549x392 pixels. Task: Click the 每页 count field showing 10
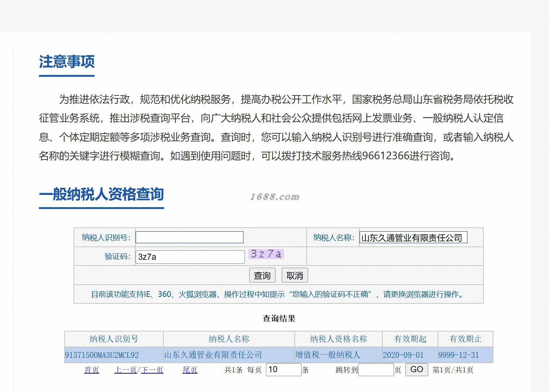pyautogui.click(x=284, y=370)
